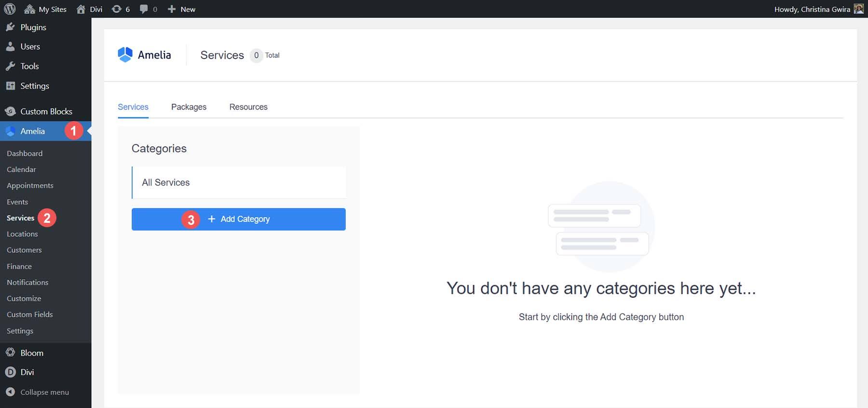Click the WordPress logo icon

pos(10,9)
